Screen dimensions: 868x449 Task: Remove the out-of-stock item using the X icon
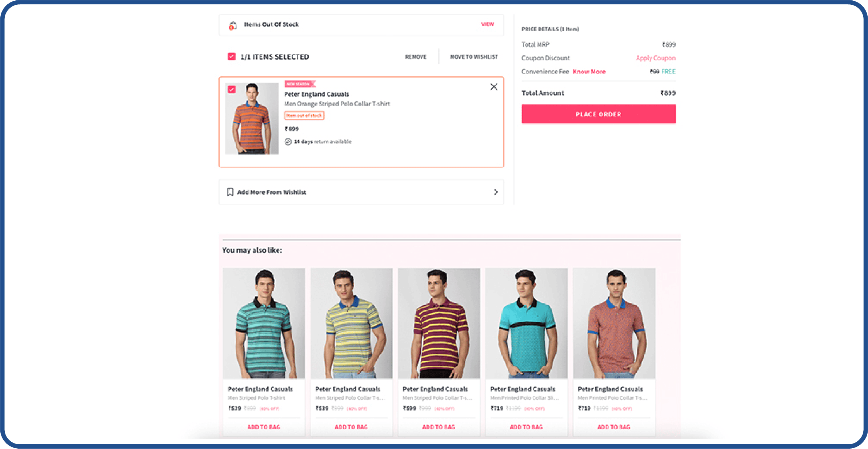[x=493, y=87]
